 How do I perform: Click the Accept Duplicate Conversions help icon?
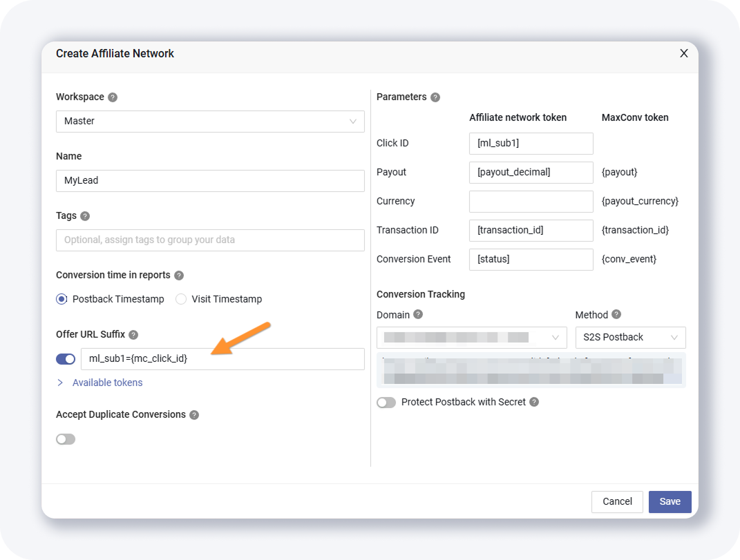pos(194,415)
